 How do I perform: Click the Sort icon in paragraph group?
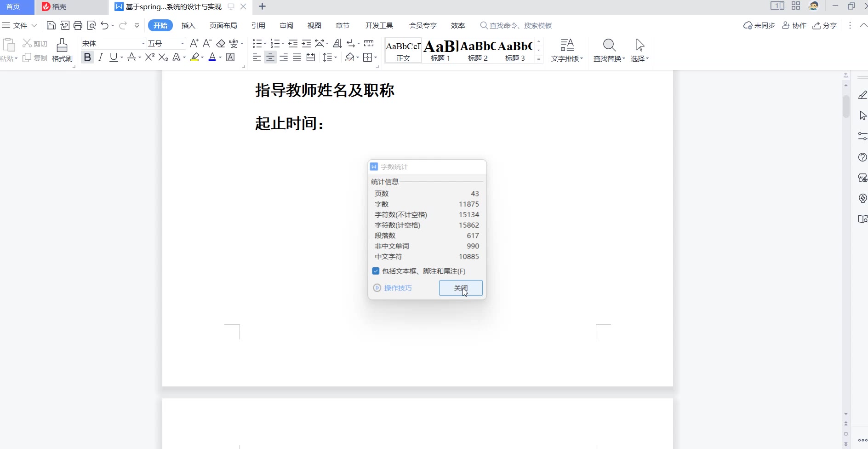337,43
